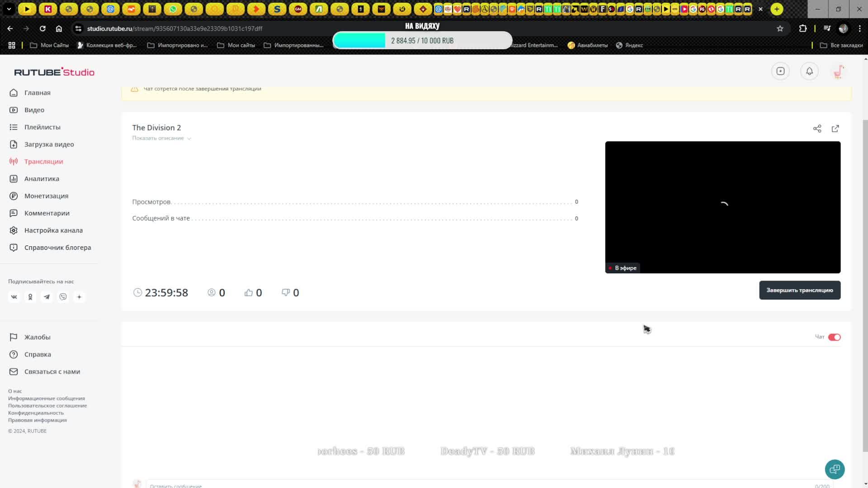This screenshot has width=868, height=488.
Task: Open Настройка канала in sidebar
Action: 53,230
